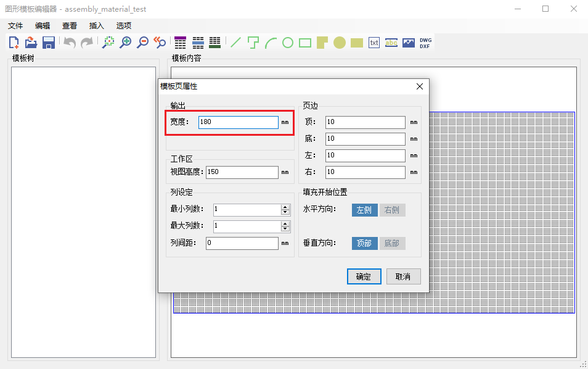Cancel the dialog with 取消
Image resolution: width=588 pixels, height=369 pixels.
(404, 276)
